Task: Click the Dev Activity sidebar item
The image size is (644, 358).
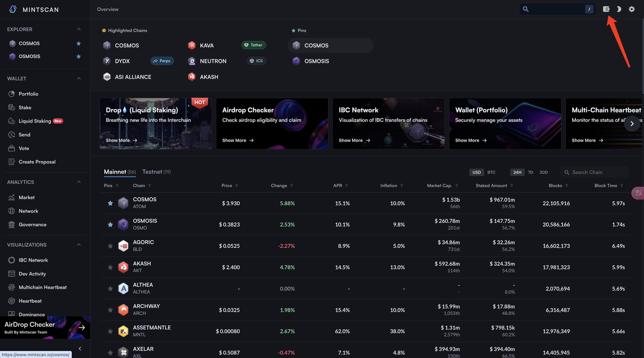Action: (x=32, y=274)
